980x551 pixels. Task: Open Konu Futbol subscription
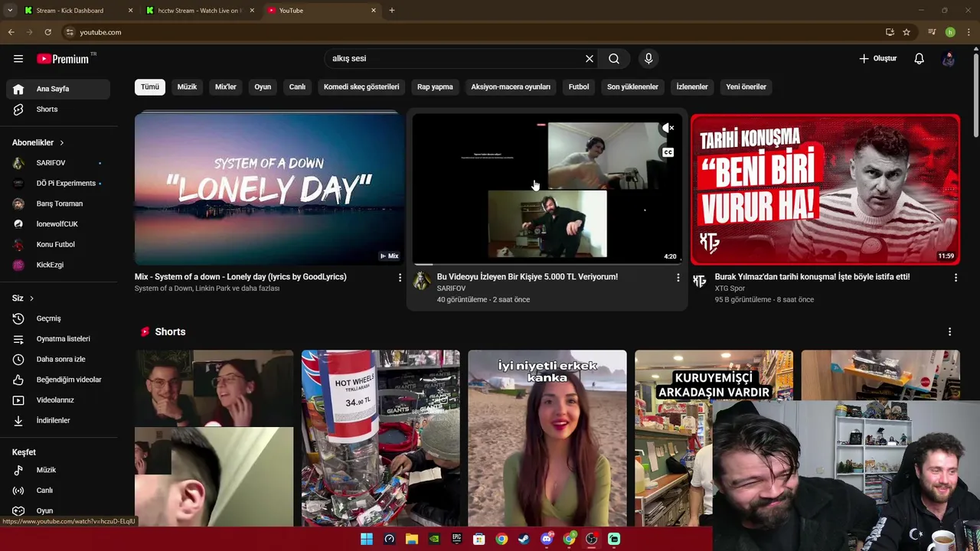[58, 245]
